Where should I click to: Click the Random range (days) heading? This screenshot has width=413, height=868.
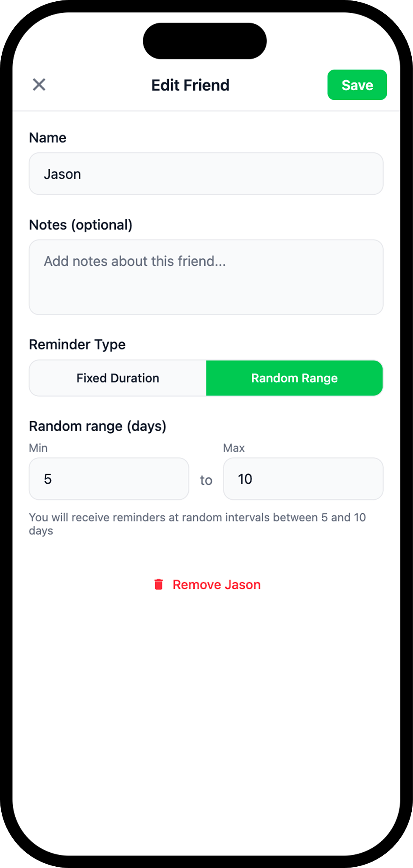(98, 426)
